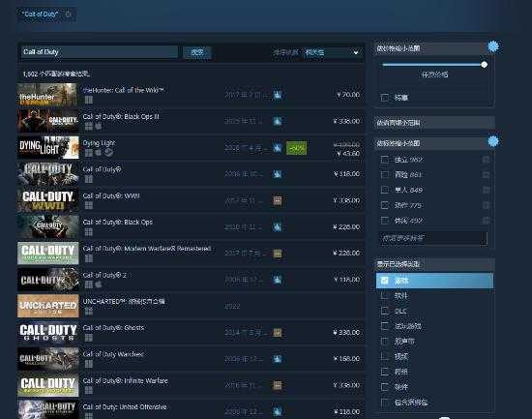Click the SteamOS icon under Dying Light
The width and height of the screenshot is (532, 419).
pos(108,153)
